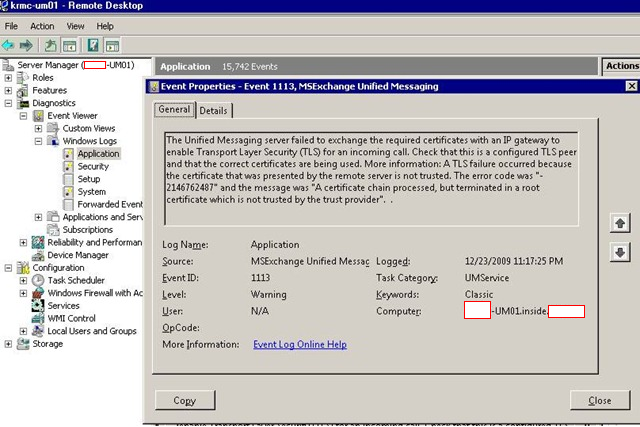The height and width of the screenshot is (427, 640).
Task: Open the View menu
Action: 76,26
